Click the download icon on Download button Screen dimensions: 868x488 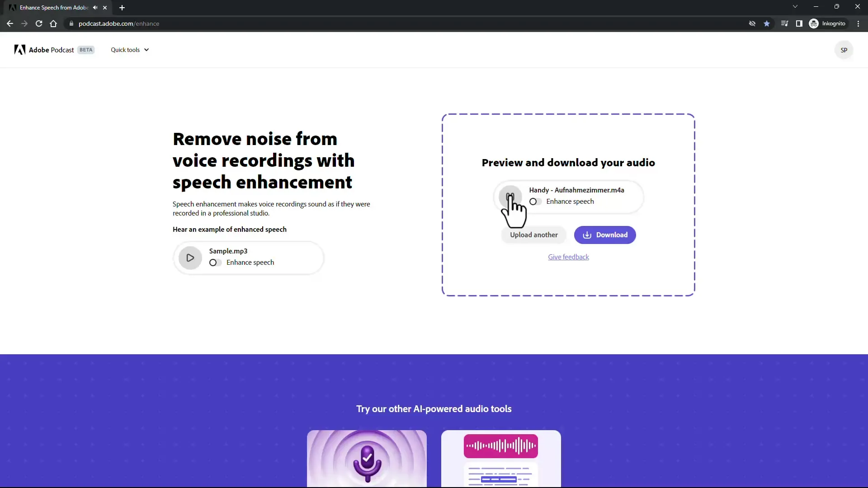click(587, 235)
